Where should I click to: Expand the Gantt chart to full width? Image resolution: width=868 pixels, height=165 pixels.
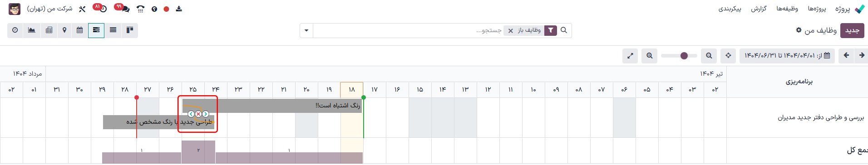(630, 56)
